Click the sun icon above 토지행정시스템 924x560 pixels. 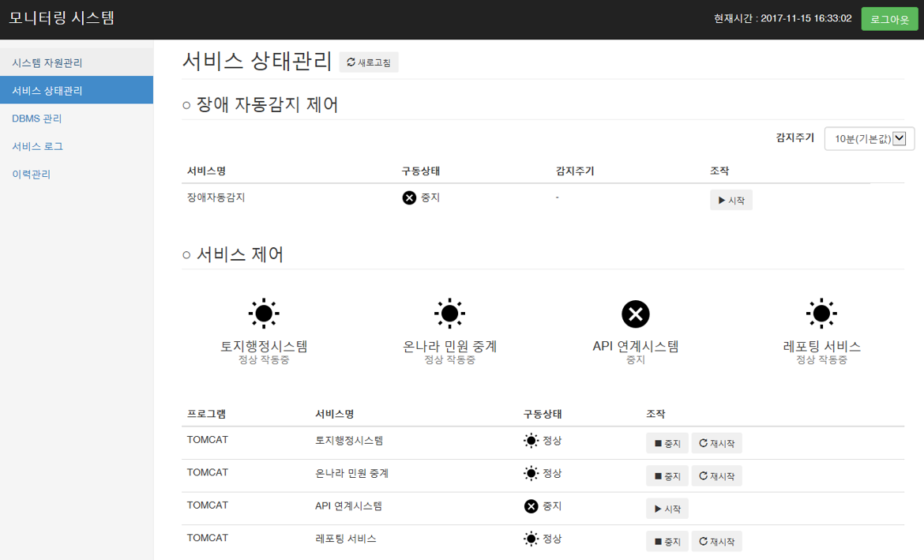click(x=264, y=313)
